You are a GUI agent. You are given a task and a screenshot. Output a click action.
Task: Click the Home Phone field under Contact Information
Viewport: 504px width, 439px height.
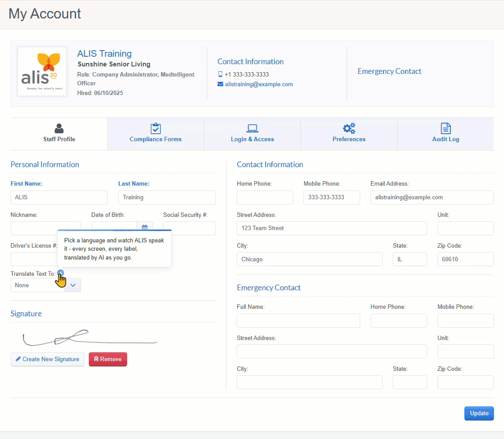point(265,198)
